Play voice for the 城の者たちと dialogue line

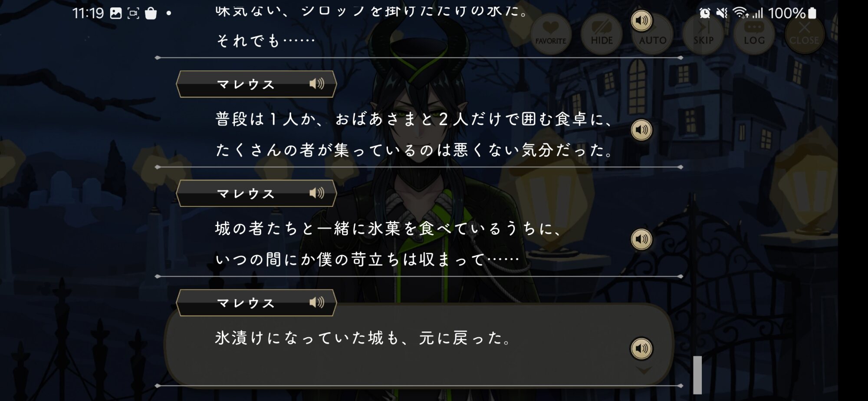tap(641, 239)
